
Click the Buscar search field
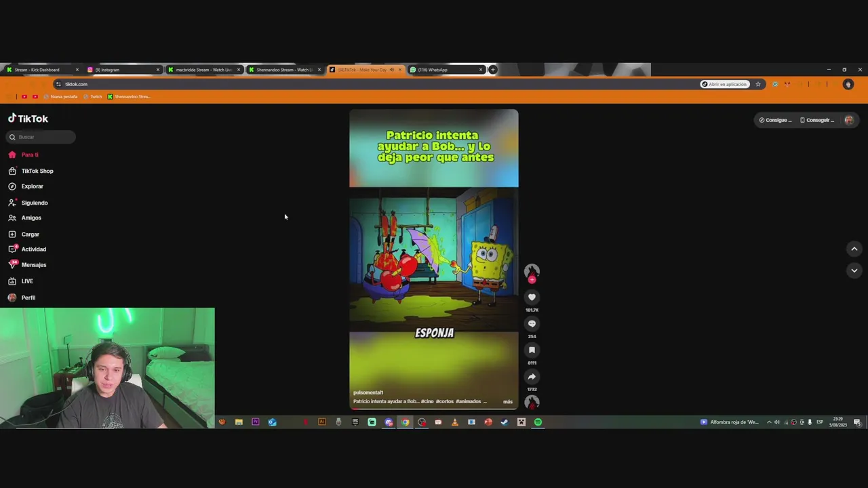click(41, 137)
